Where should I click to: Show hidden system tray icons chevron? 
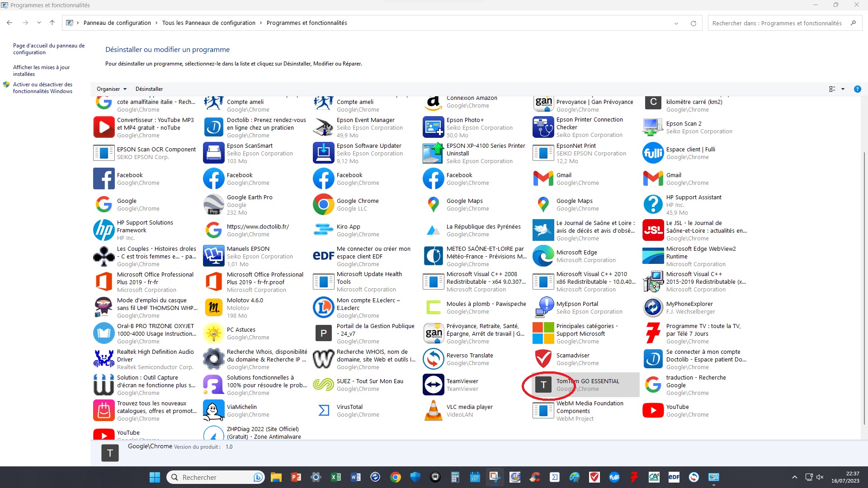pyautogui.click(x=794, y=477)
